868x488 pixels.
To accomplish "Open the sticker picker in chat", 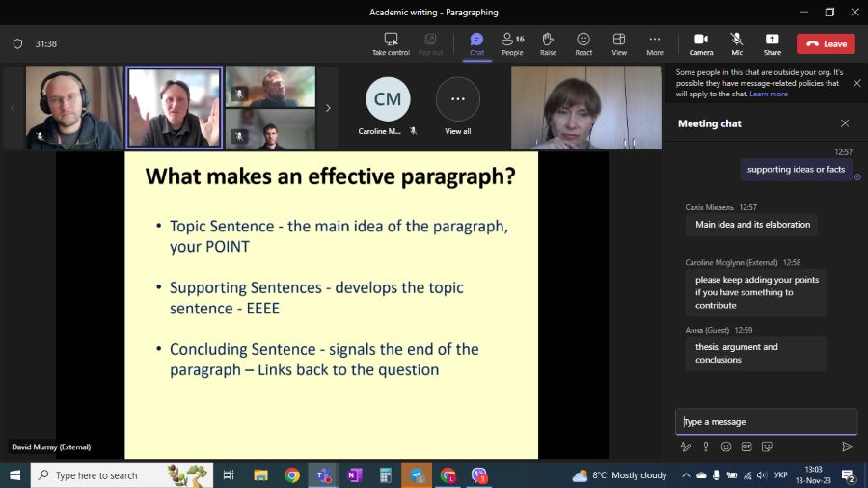I will coord(767,447).
